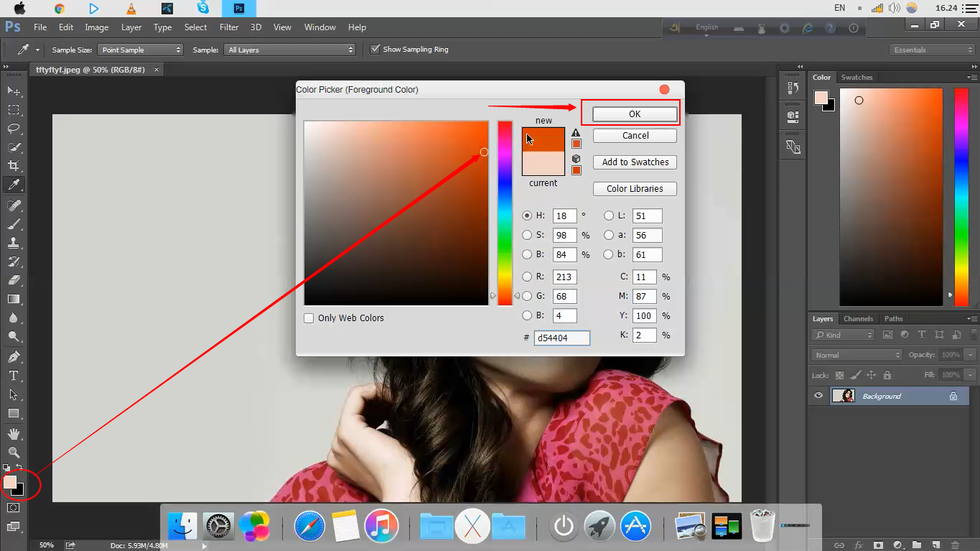The image size is (980, 551).
Task: Open the Normal blend mode dropdown
Action: click(857, 355)
